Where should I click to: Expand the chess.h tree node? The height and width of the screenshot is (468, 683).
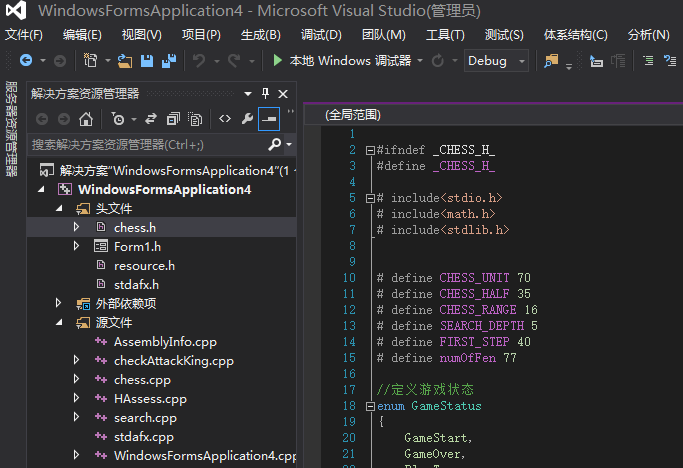pos(76,227)
